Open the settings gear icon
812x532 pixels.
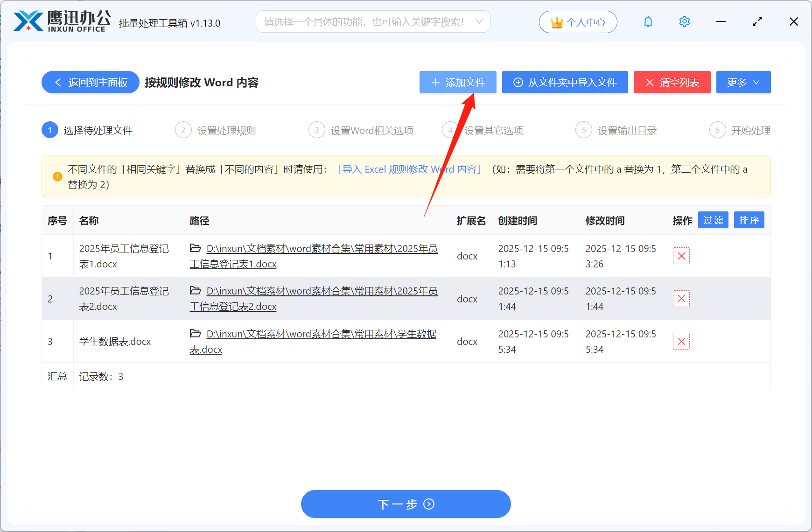[684, 21]
